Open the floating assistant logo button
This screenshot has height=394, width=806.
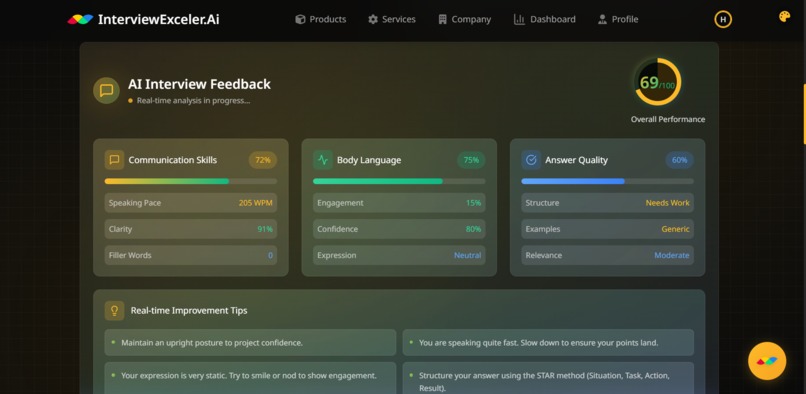(x=767, y=361)
